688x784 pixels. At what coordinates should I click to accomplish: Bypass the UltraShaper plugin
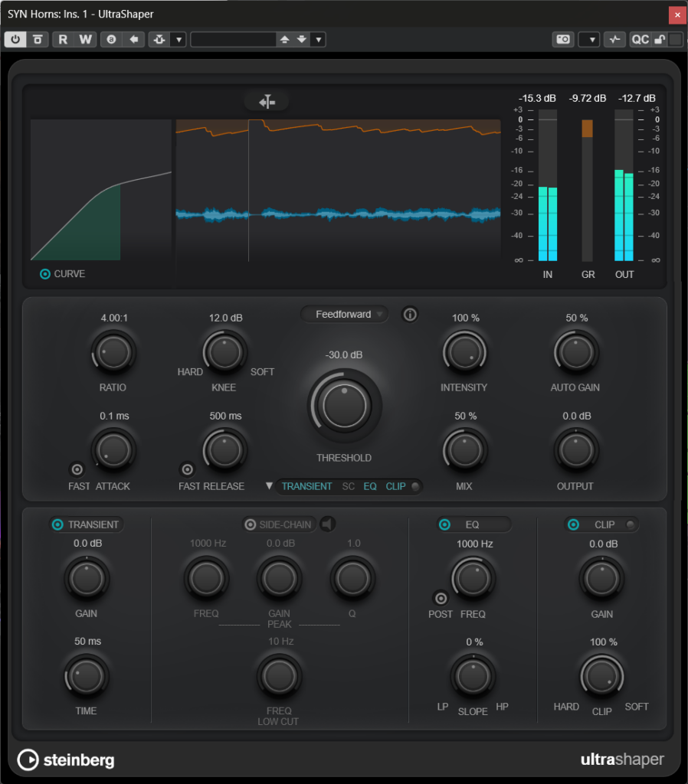click(15, 39)
